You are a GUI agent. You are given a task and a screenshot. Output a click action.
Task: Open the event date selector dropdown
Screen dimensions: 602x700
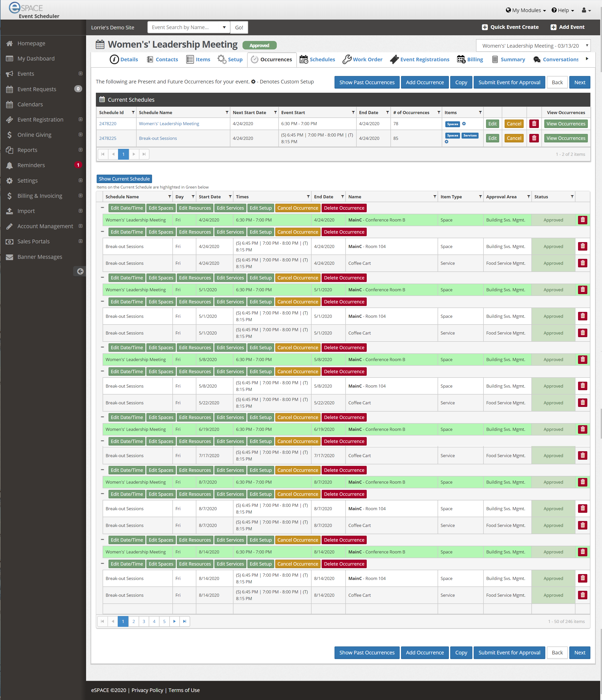[x=533, y=46]
